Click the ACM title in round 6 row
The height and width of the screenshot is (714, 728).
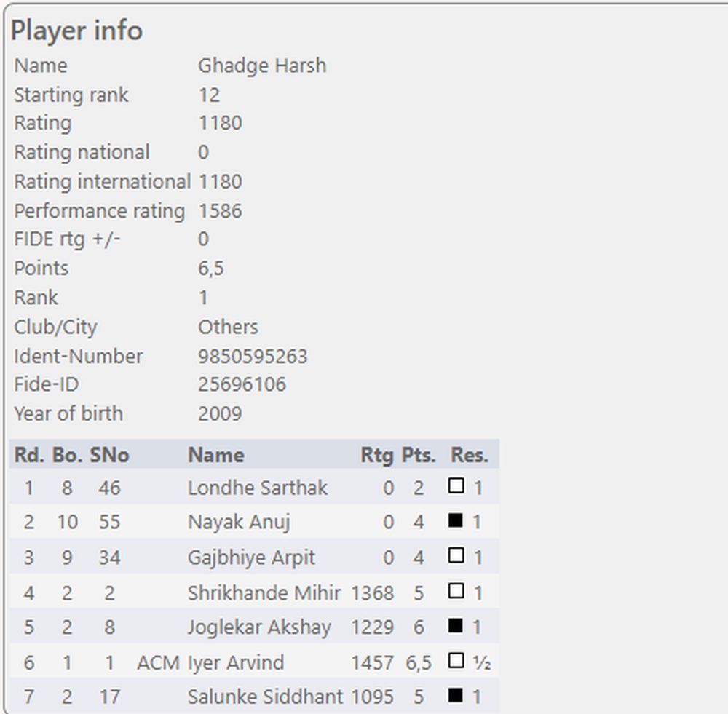tap(158, 662)
